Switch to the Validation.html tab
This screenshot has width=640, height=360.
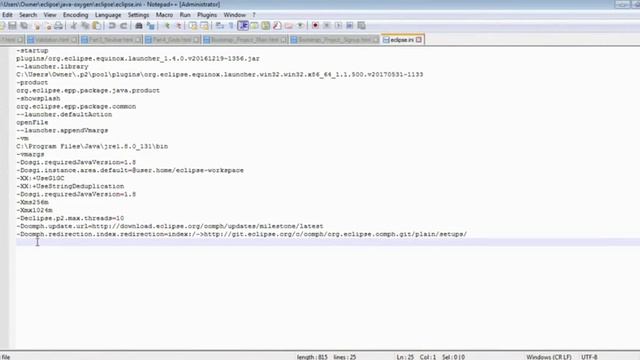pos(52,40)
